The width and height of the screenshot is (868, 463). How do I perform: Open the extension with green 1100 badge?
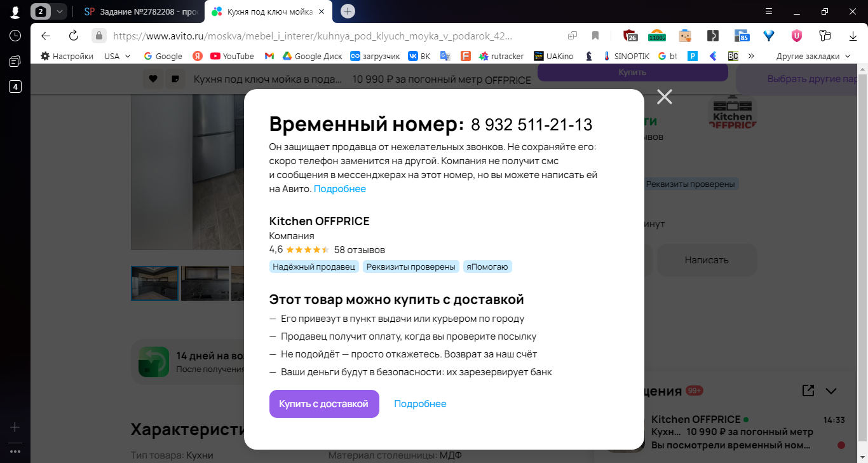pos(656,36)
